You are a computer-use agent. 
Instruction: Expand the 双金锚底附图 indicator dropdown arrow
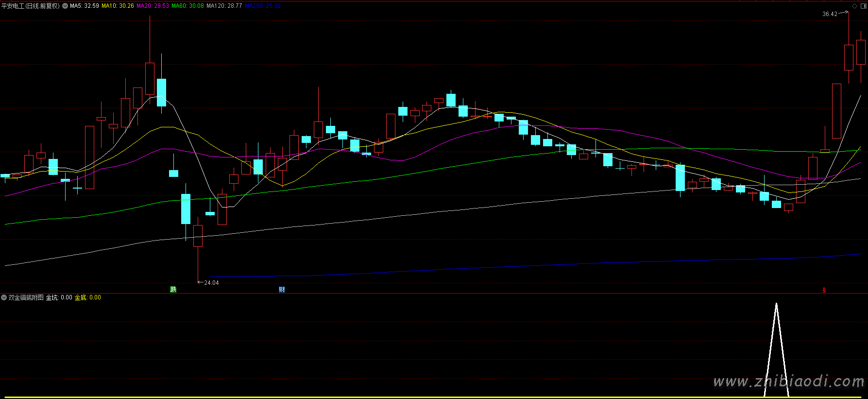(4, 297)
